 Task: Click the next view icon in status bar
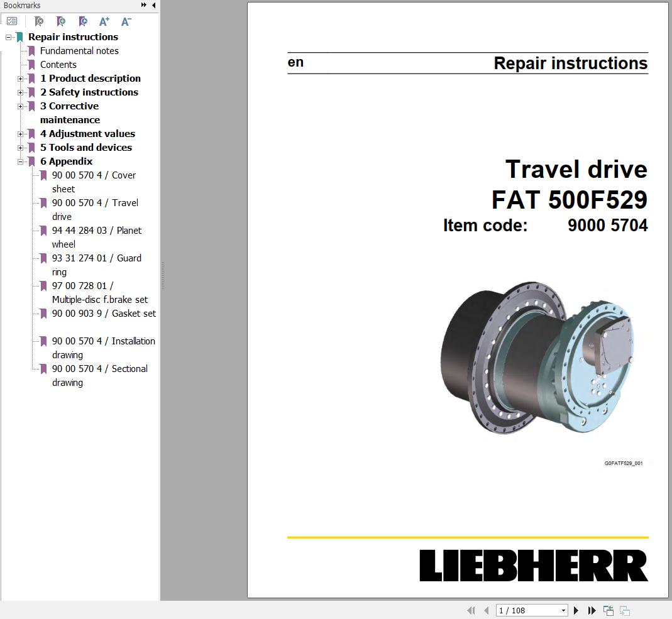[625, 610]
